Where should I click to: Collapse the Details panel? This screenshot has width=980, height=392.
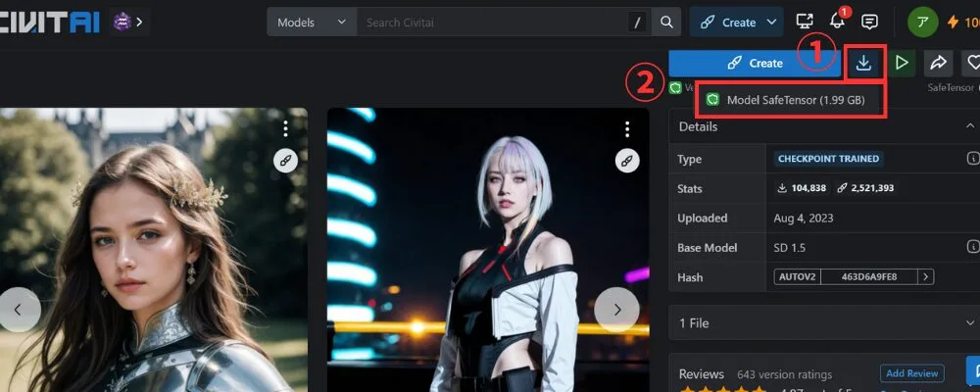[x=969, y=126]
